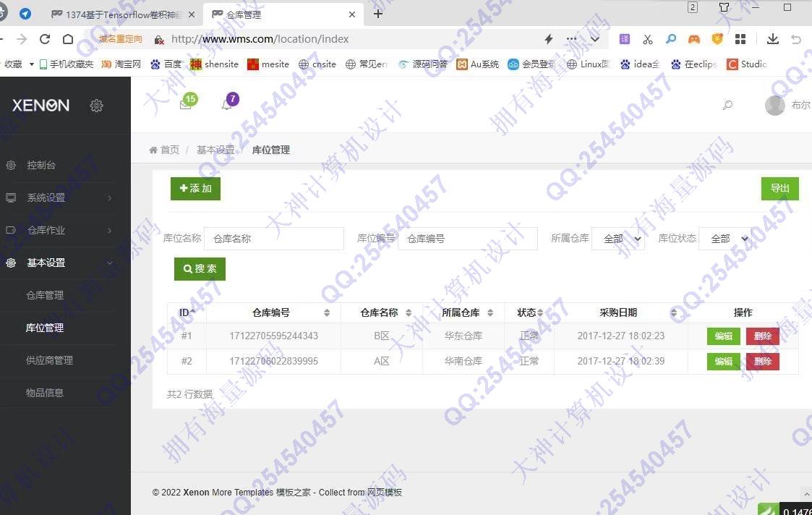The image size is (812, 515).
Task: Click the browser address bar URL
Action: [x=260, y=39]
